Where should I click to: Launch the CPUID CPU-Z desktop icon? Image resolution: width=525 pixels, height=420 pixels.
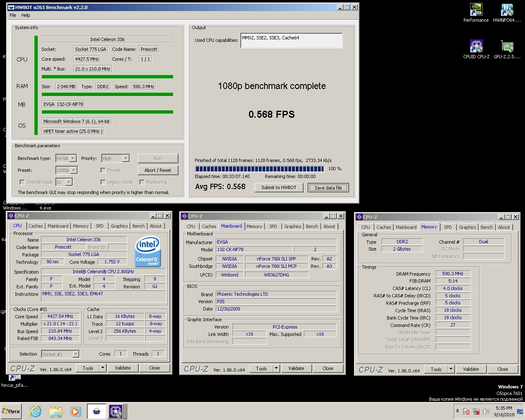[476, 49]
